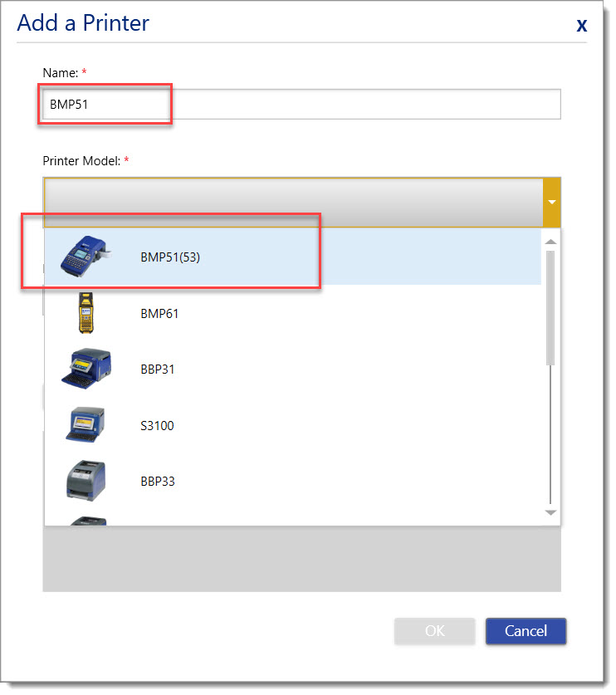616x695 pixels.
Task: Pick the BBP31 model label
Action: click(158, 370)
